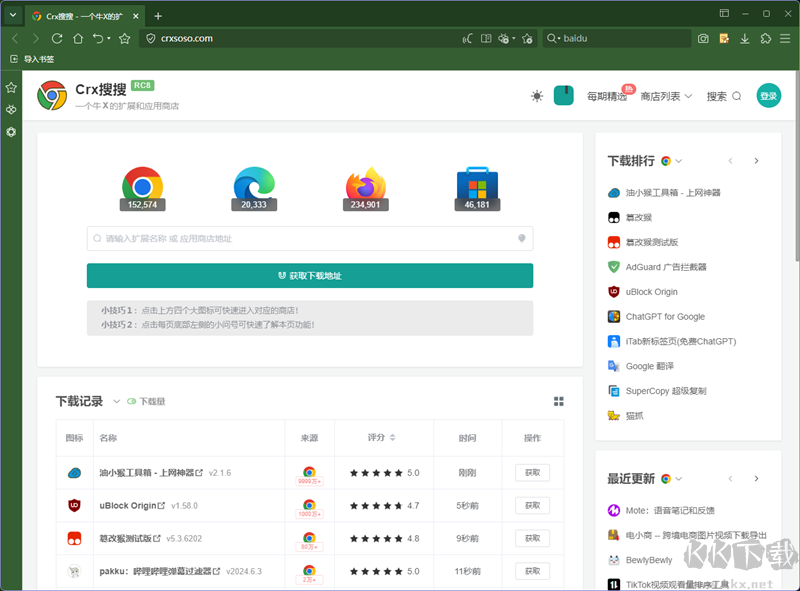Image resolution: width=800 pixels, height=591 pixels.
Task: Open 猫抓 in the ranking list
Action: [634, 416]
